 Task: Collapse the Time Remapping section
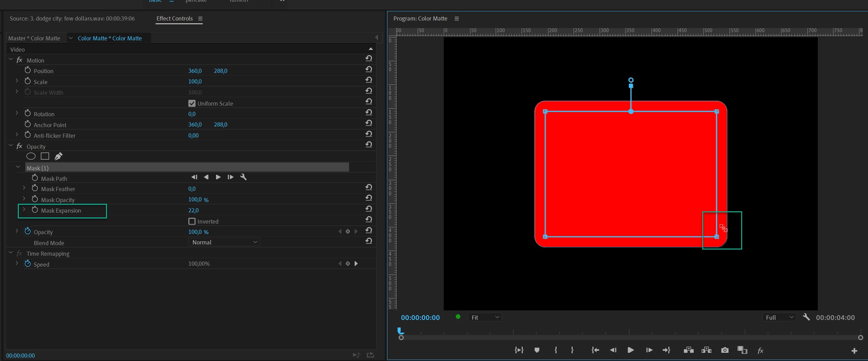point(11,253)
